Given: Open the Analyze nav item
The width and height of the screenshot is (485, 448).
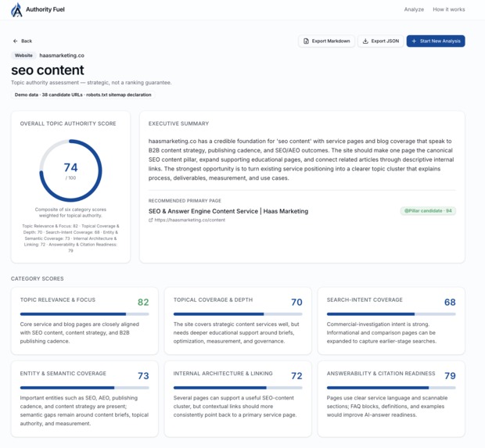Looking at the screenshot, I should coord(414,9).
